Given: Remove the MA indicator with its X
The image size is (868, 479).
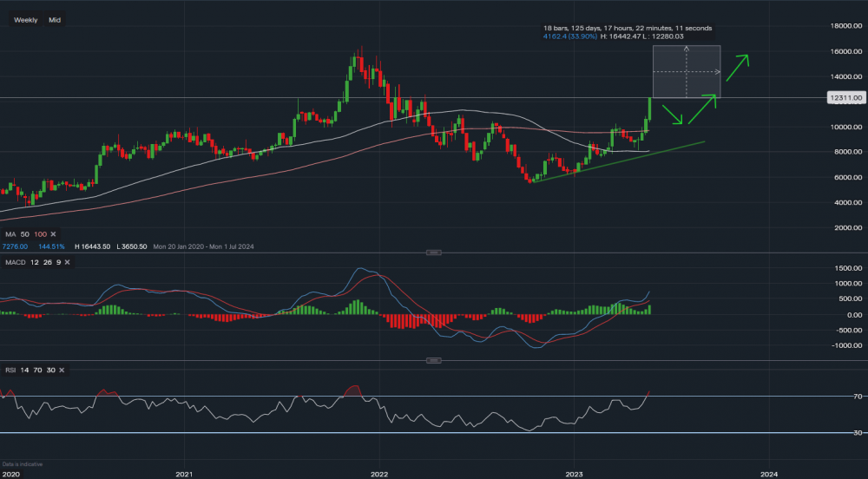Looking at the screenshot, I should pyautogui.click(x=52, y=234).
